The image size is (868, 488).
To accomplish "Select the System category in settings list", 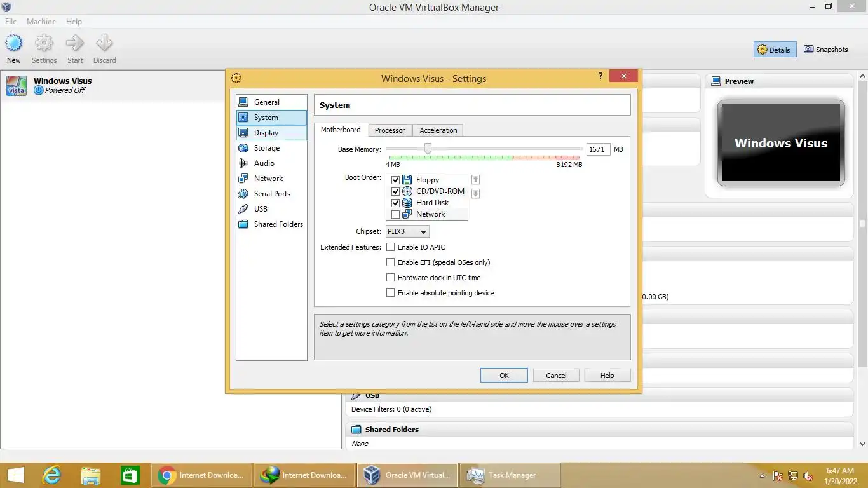I will coord(271,118).
